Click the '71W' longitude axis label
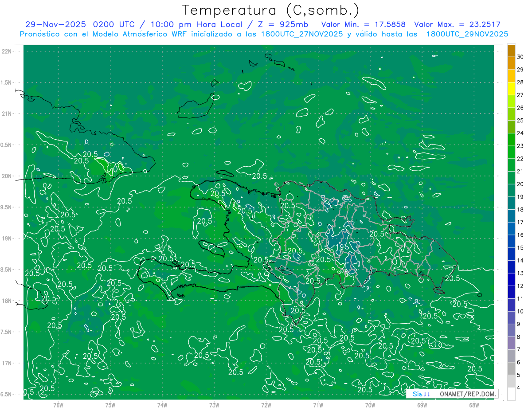Screen dimensions: 532x411 [x=318, y=405]
